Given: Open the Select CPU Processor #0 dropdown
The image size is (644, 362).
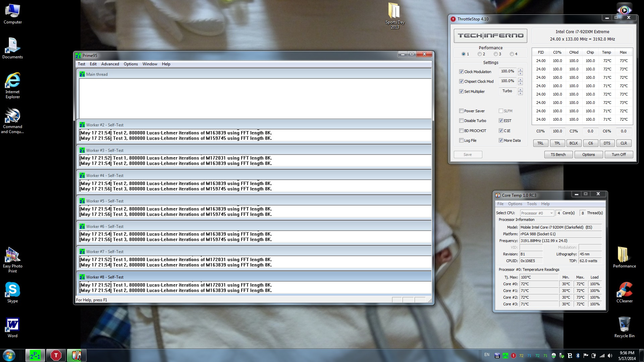Looking at the screenshot, I should click(x=537, y=213).
